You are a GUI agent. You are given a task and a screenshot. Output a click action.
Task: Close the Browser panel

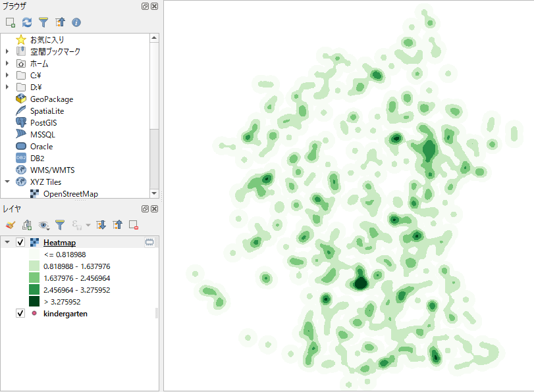tap(154, 6)
